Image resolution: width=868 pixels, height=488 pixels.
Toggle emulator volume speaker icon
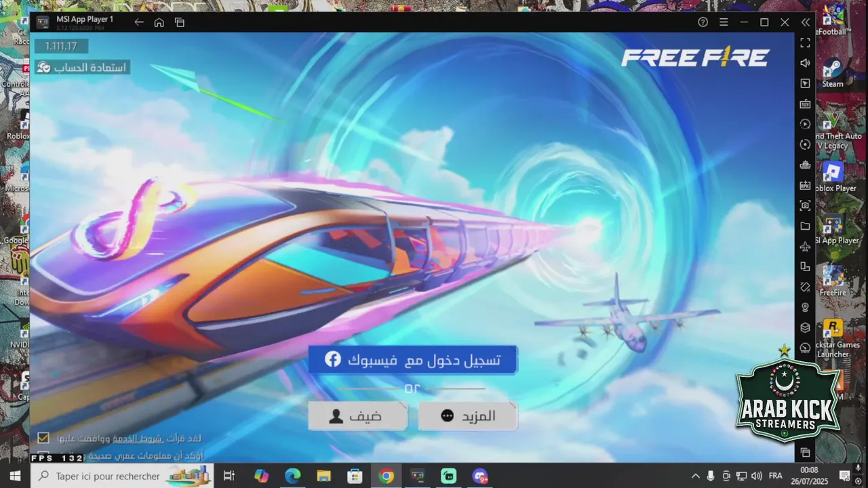(x=805, y=63)
